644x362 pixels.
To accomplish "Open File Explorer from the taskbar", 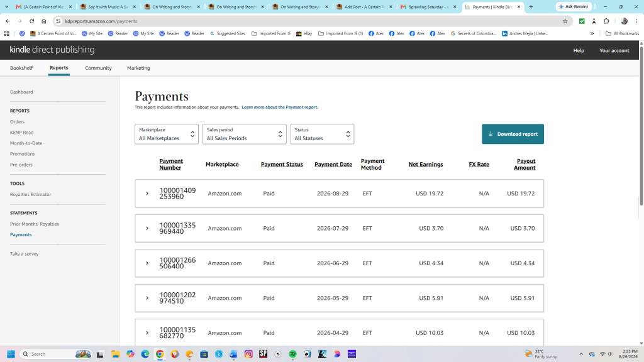I will coord(116,354).
